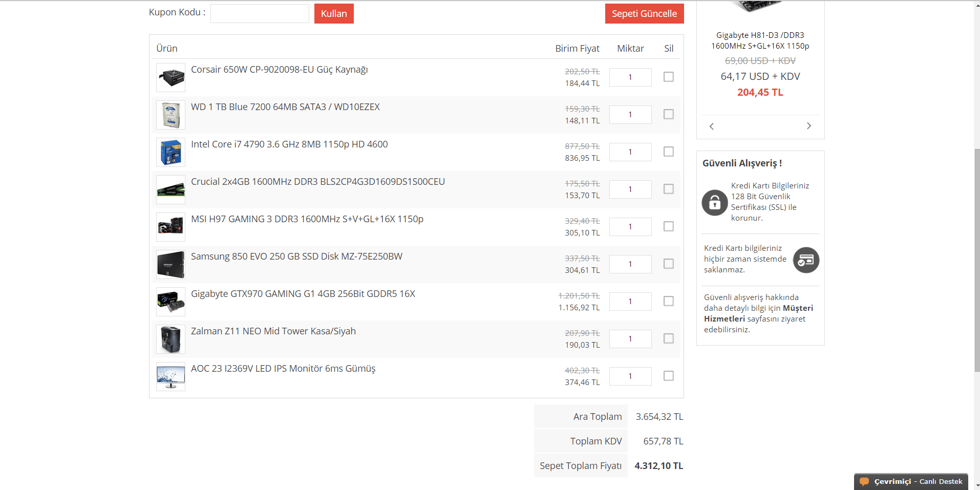This screenshot has width=980, height=490.
Task: Click the red 204,45 TL price
Action: click(x=760, y=93)
